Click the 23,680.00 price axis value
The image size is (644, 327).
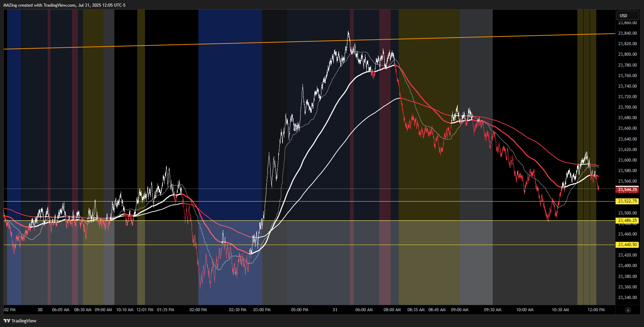point(628,118)
